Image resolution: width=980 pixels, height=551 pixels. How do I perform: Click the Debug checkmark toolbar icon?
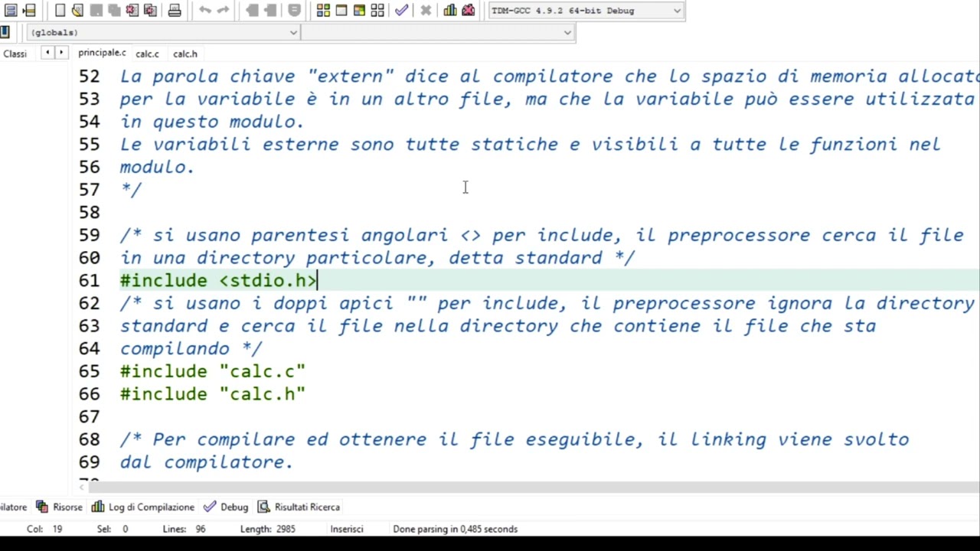[402, 11]
